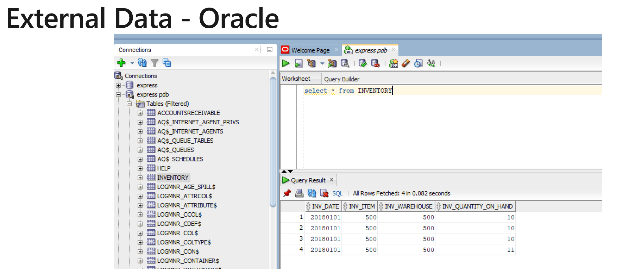Select the express pdb worksheet tab
The image size is (644, 269).
pyautogui.click(x=370, y=50)
